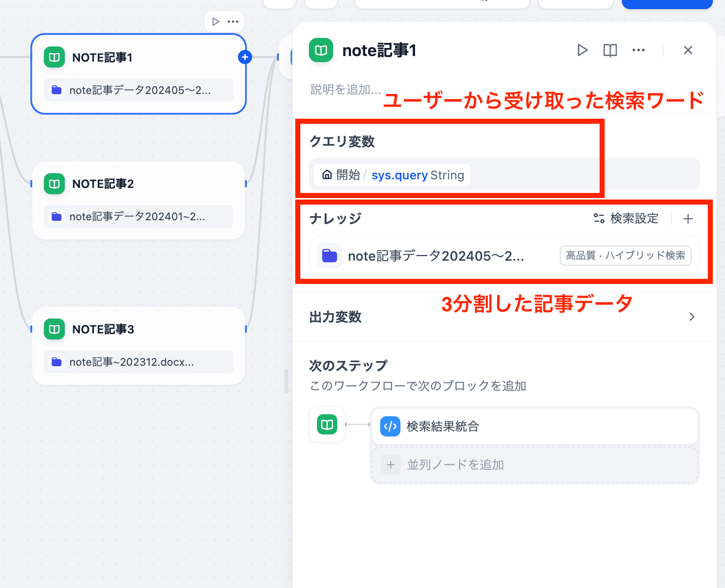Screen dimensions: 725x588
Task: Open the ellipsis menu above NOTE記事1 node
Action: pyautogui.click(x=233, y=22)
